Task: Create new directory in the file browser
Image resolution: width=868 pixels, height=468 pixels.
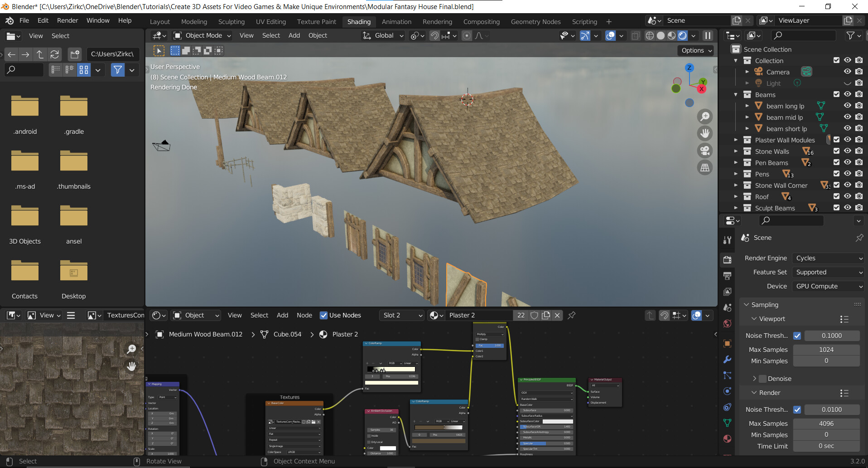Action: point(74,54)
